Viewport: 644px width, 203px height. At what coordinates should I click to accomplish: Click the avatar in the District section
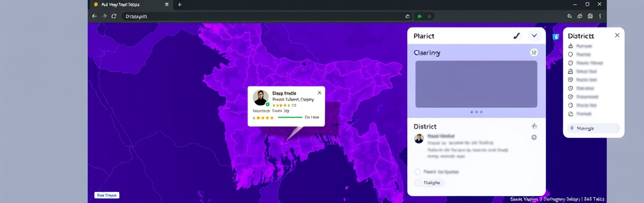click(419, 139)
